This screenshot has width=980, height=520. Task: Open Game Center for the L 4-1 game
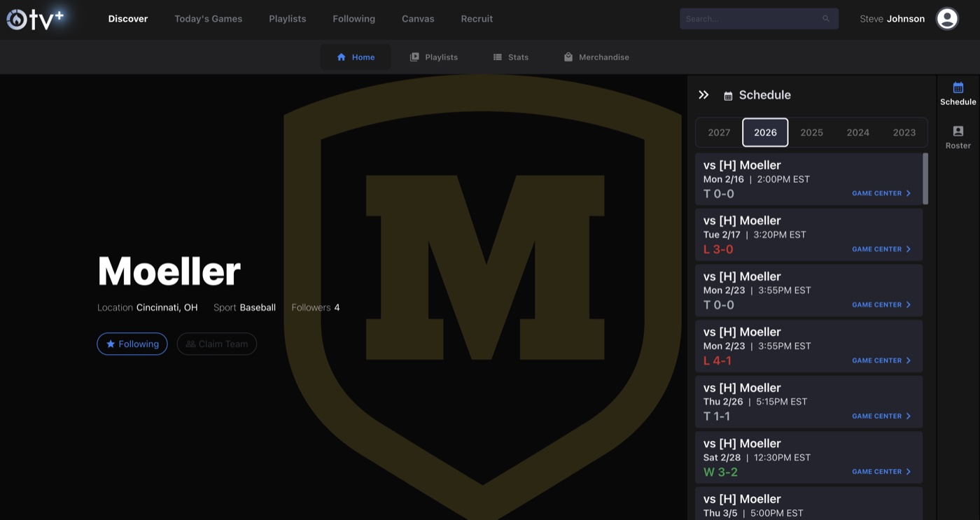point(881,360)
